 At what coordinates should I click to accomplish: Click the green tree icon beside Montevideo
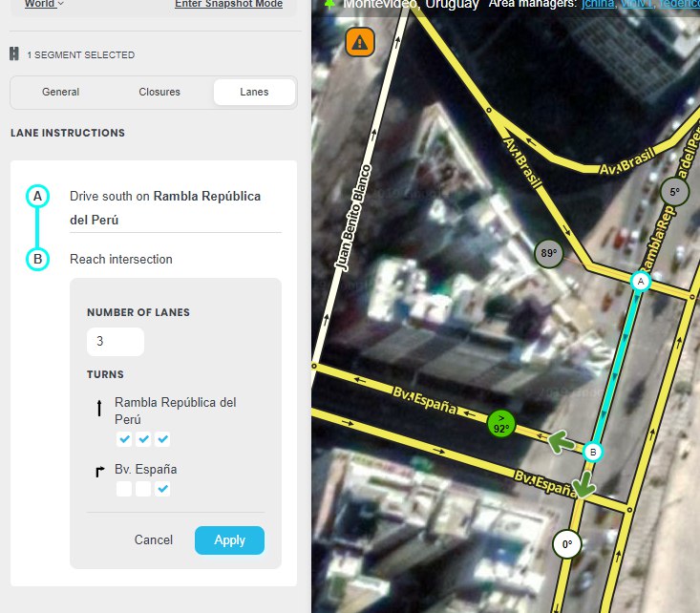tap(329, 4)
